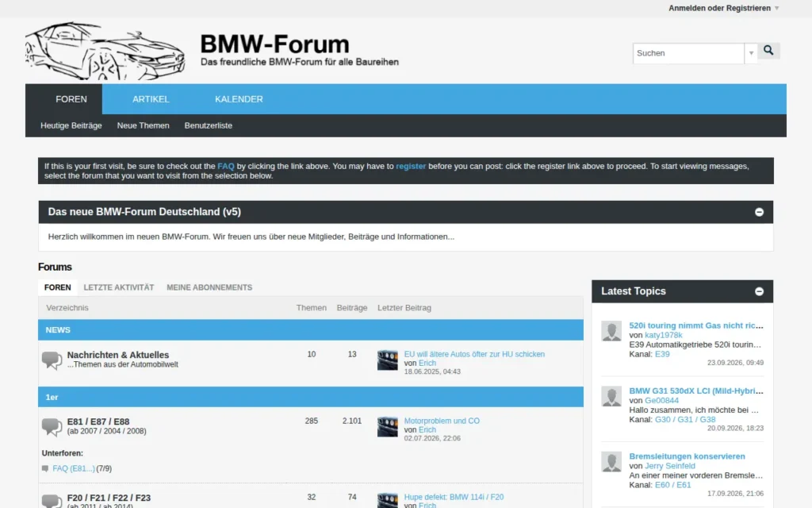Select the KALENDER main tab
The width and height of the screenshot is (812, 508).
239,99
